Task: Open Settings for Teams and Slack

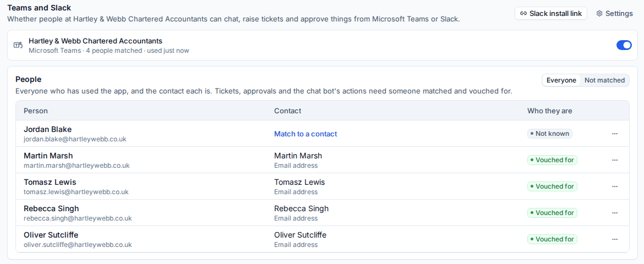Action: tap(614, 14)
